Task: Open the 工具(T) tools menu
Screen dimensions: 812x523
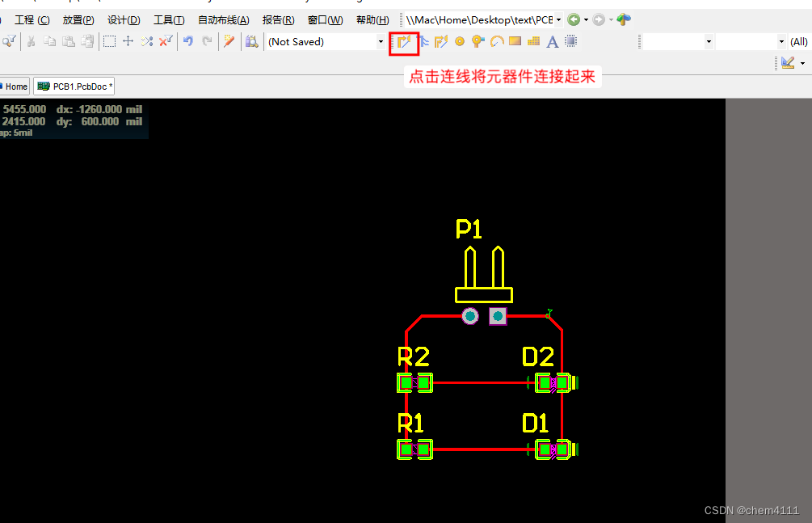Action: (x=170, y=20)
